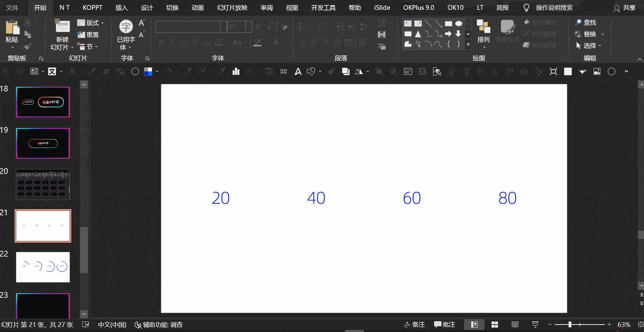Screen dimensions: 644x332
Task: Click the Accessibility check status icon
Action: pos(138,325)
